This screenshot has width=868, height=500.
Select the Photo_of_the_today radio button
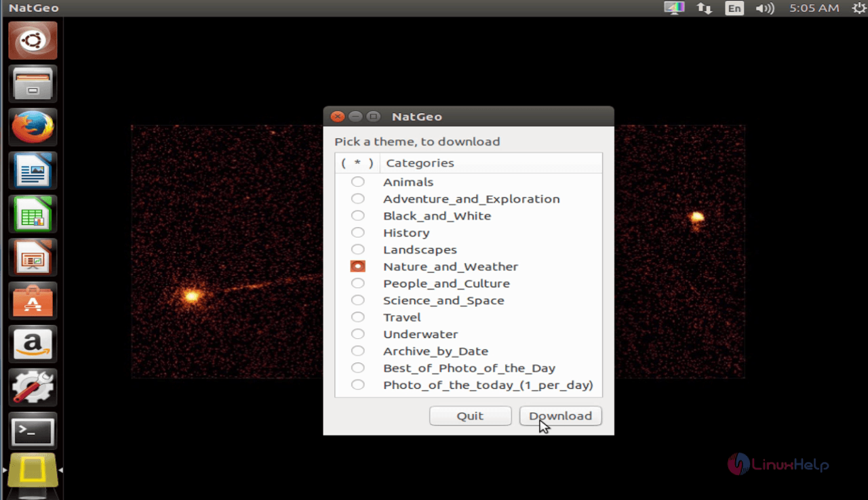point(357,385)
